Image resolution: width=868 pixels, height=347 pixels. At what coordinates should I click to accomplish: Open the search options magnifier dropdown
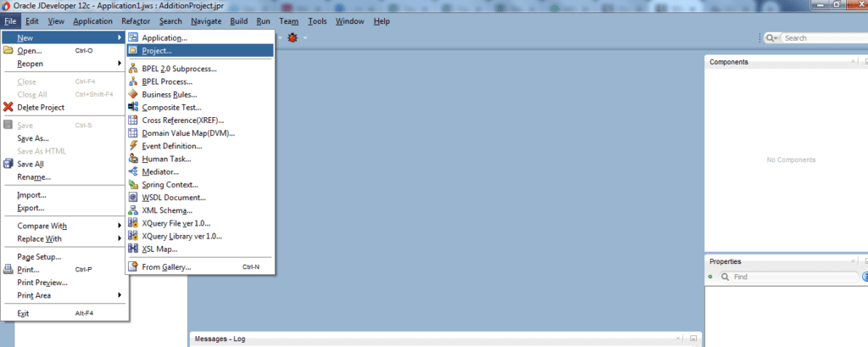click(x=771, y=37)
